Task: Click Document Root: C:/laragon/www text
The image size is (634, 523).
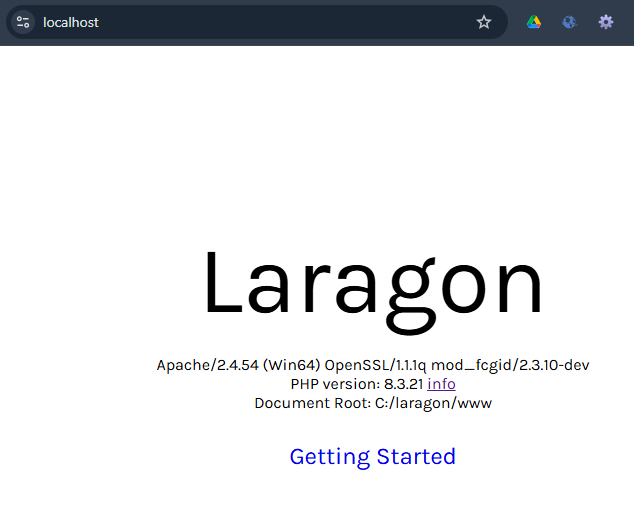Action: click(x=373, y=403)
